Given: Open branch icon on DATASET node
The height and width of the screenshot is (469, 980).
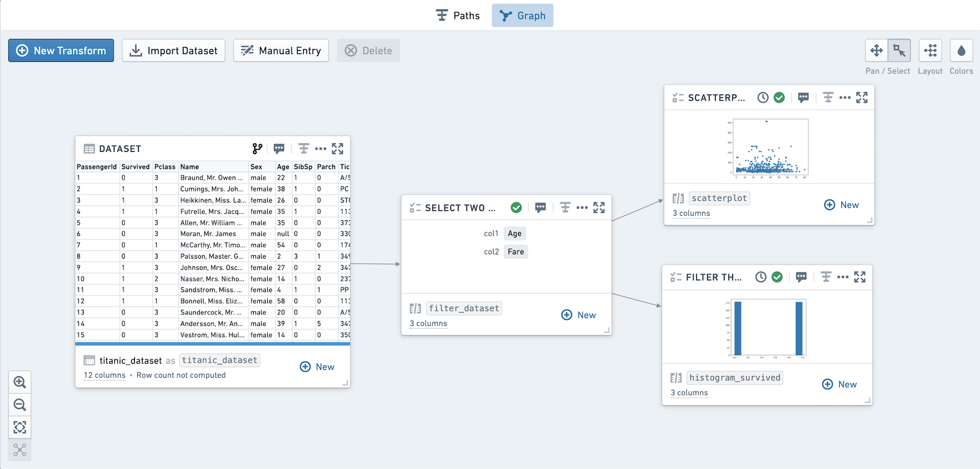Looking at the screenshot, I should [x=257, y=149].
